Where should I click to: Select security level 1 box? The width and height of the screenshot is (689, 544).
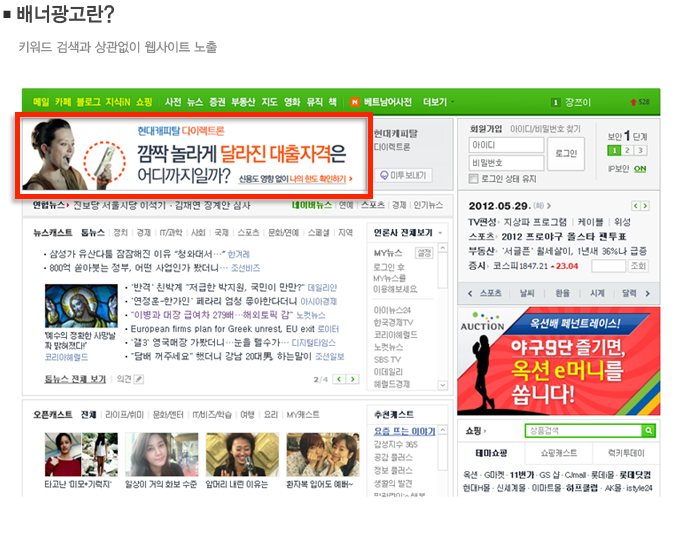[x=614, y=150]
